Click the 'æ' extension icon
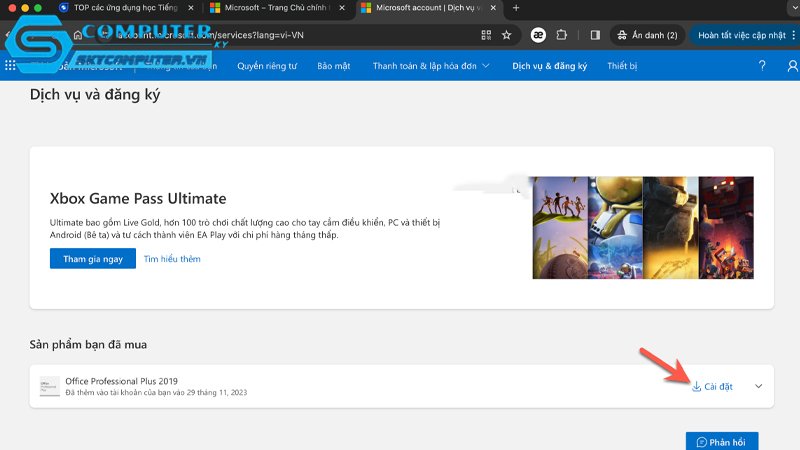800x450 pixels. point(538,35)
